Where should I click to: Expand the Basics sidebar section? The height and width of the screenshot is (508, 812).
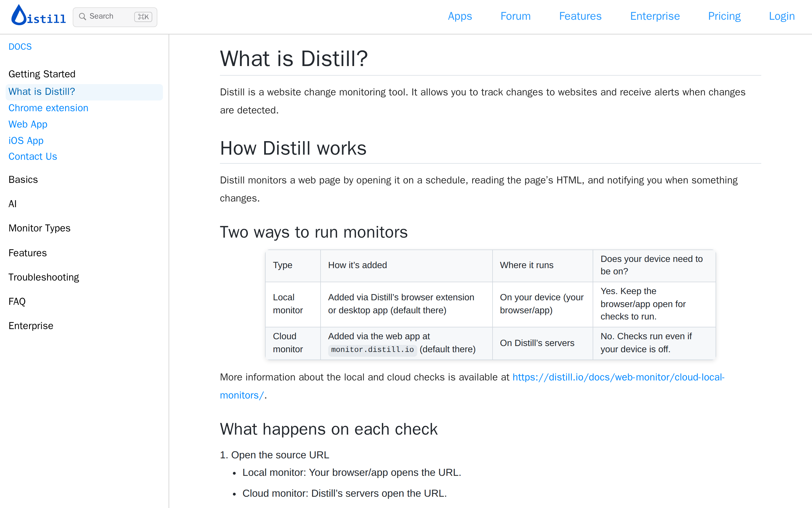[x=23, y=179]
